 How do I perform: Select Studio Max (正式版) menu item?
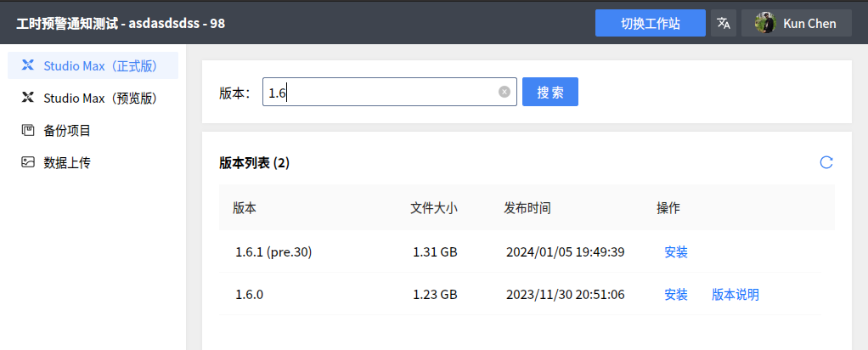pyautogui.click(x=93, y=65)
